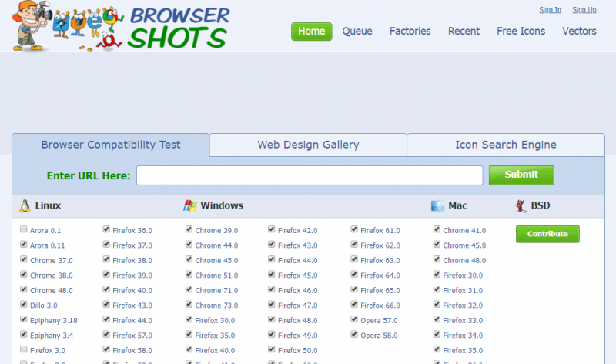Click the Enter URL Here label
616x364 pixels.
pos(89,175)
